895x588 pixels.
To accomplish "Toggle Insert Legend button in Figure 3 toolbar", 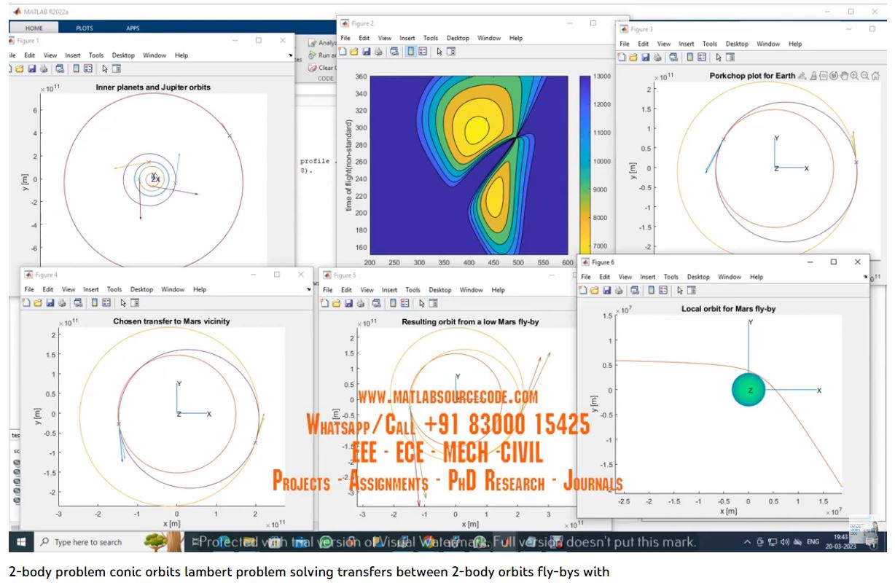I will coord(701,57).
